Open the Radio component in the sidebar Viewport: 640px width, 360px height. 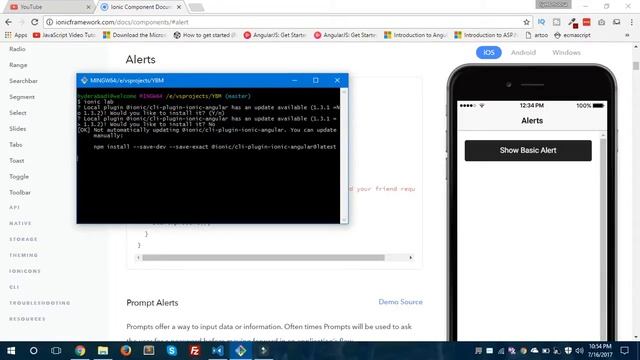pos(17,49)
